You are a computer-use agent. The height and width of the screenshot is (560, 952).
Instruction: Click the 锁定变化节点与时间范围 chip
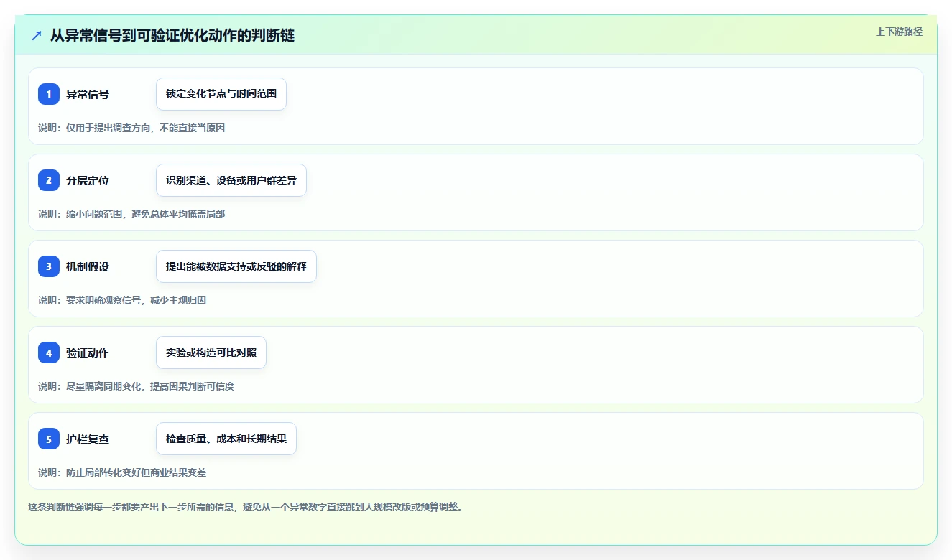(x=221, y=94)
